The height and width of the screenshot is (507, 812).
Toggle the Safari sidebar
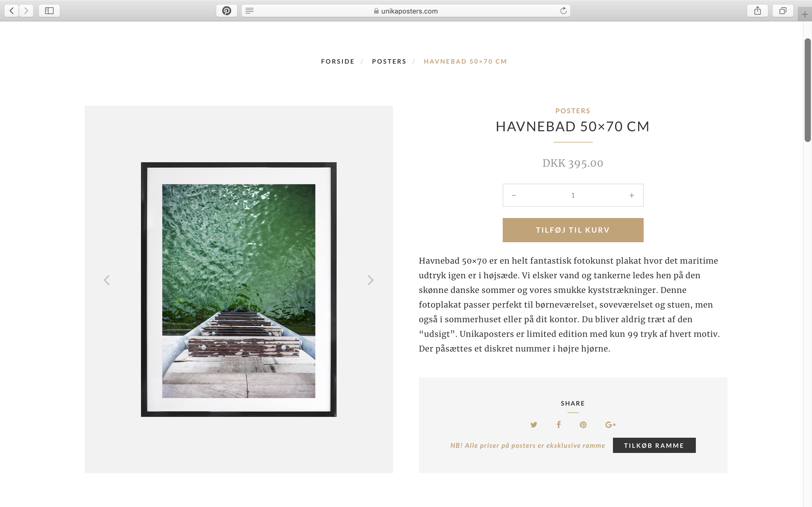[49, 11]
